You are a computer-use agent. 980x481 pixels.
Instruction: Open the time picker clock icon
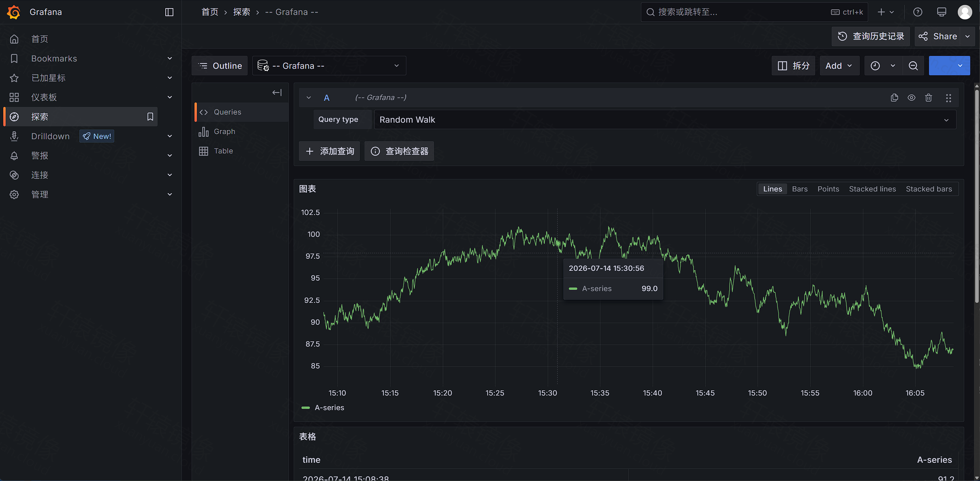click(x=875, y=66)
